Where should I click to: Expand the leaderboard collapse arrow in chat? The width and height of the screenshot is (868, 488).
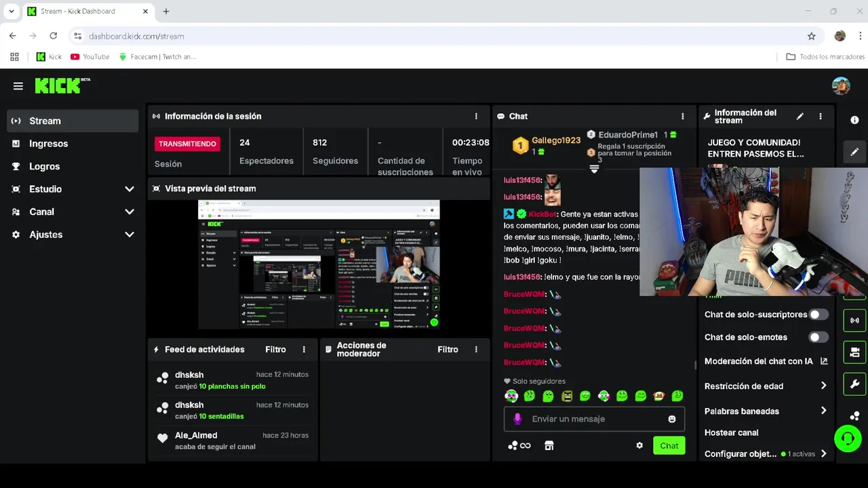click(x=594, y=169)
